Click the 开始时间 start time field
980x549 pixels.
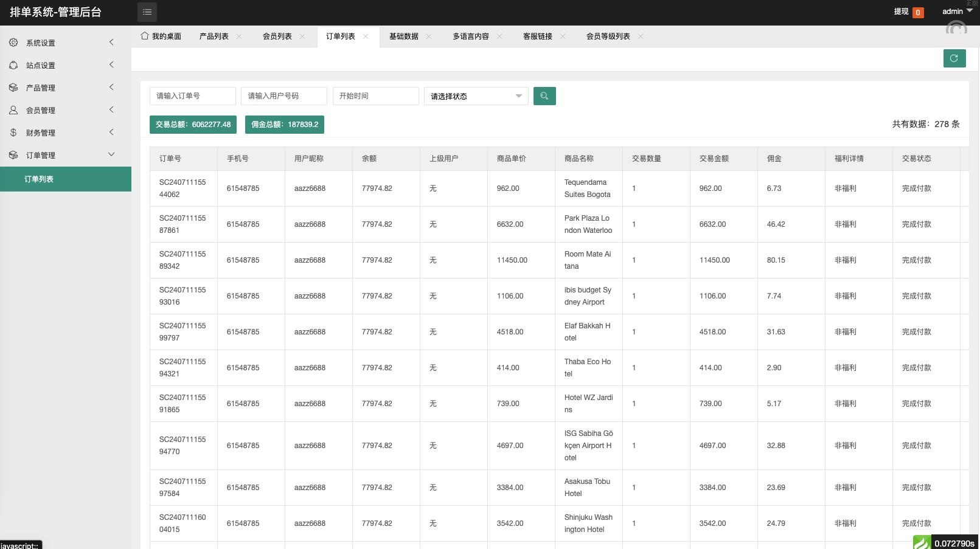[375, 96]
